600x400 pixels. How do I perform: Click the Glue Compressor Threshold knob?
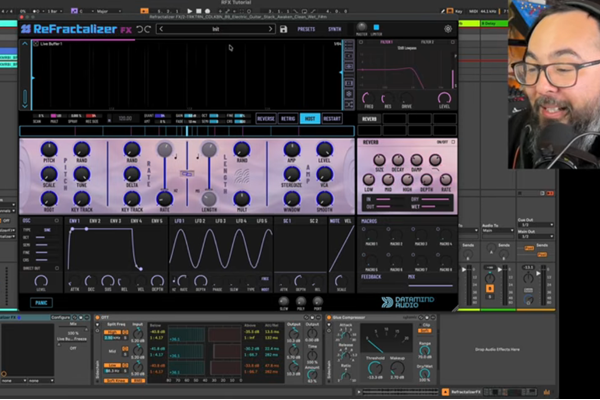tap(375, 368)
